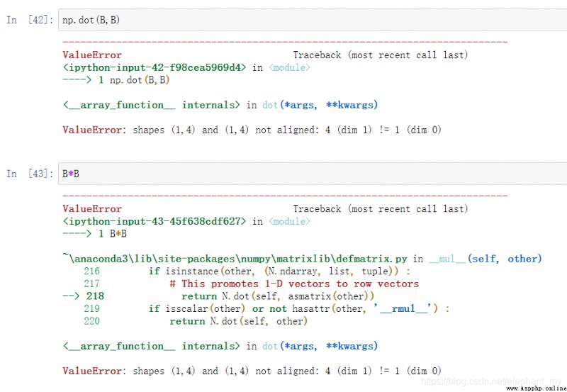
Task: Click the ValueError heading under cell 42
Action: coord(92,55)
